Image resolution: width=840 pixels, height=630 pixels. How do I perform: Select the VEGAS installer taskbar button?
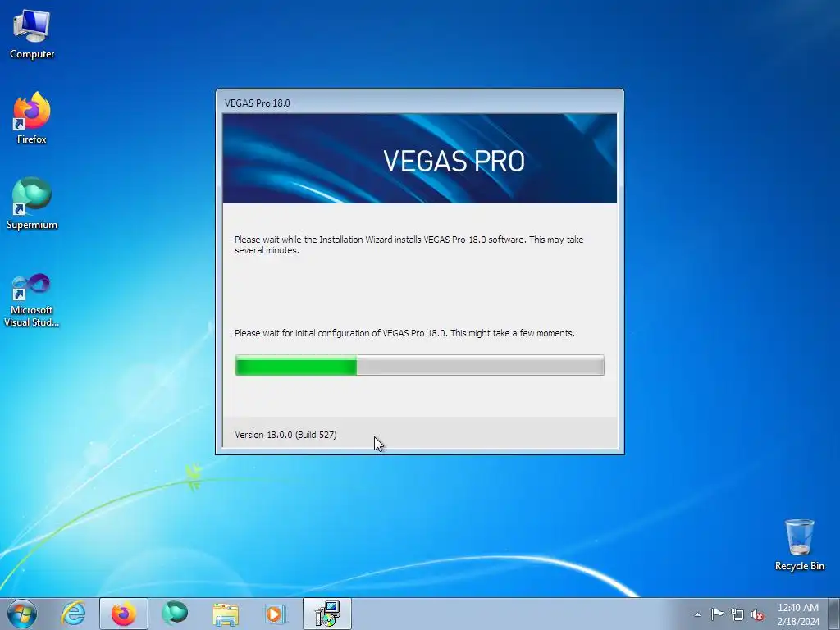[x=327, y=614]
